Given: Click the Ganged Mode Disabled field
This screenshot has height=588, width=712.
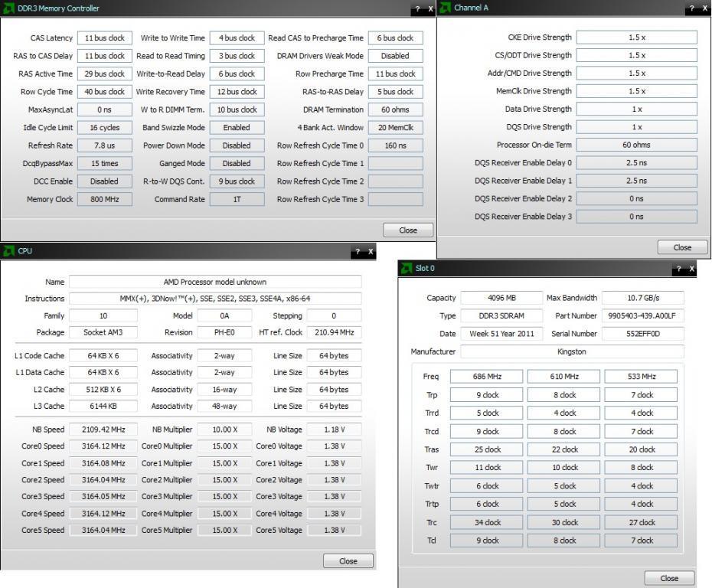Looking at the screenshot, I should (237, 163).
